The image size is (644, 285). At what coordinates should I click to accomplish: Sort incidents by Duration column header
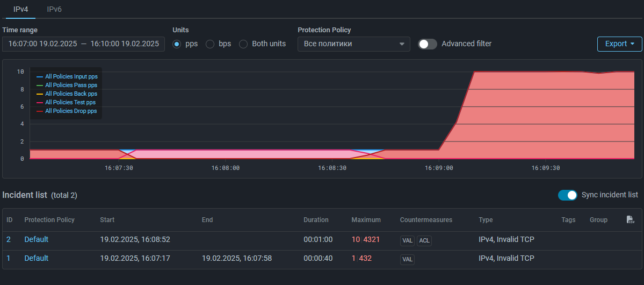pos(316,220)
